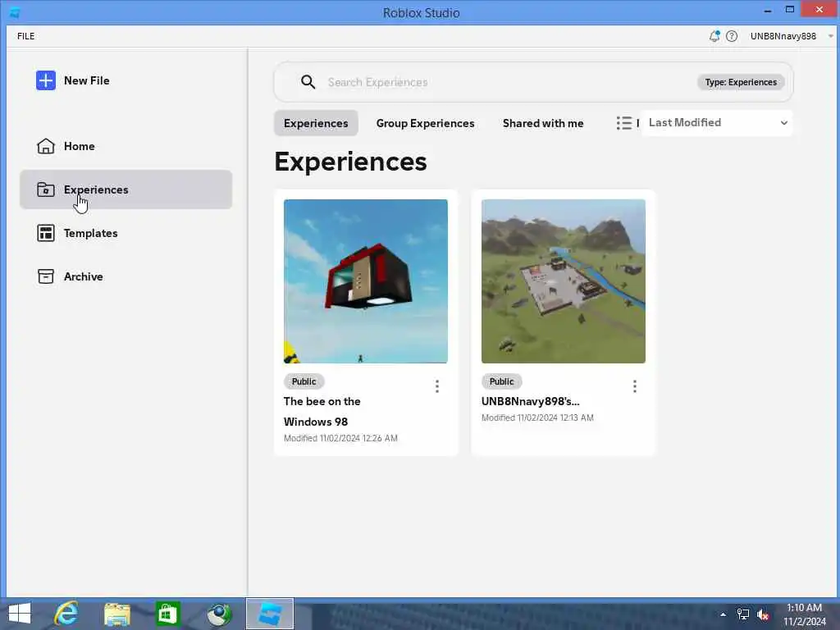Launch Internet Explorer from the taskbar

pos(66,614)
